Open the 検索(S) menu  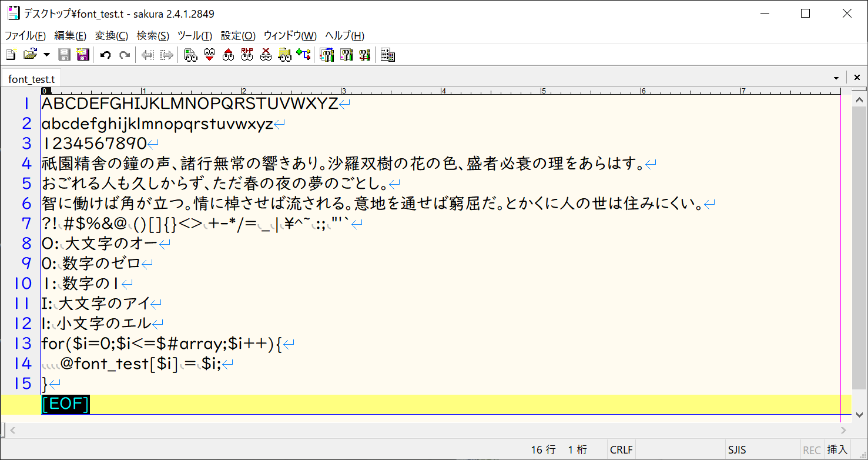tap(153, 35)
